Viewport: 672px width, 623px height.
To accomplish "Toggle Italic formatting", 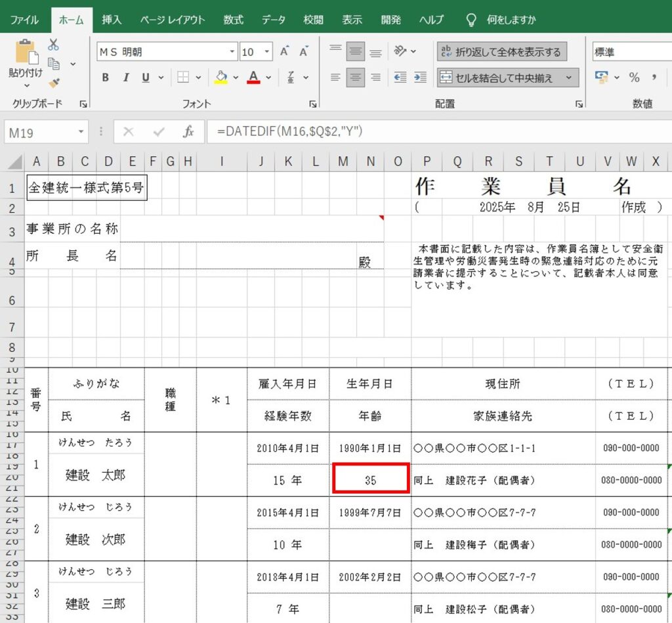I will 126,77.
